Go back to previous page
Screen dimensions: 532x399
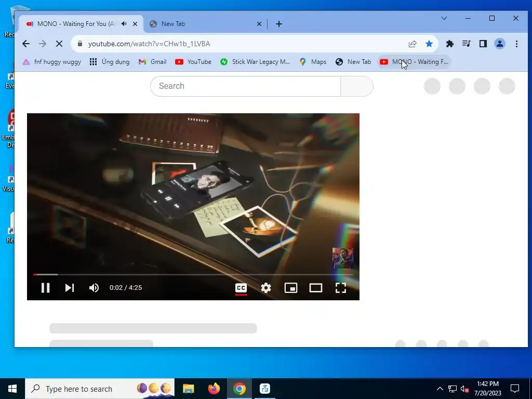pos(26,44)
